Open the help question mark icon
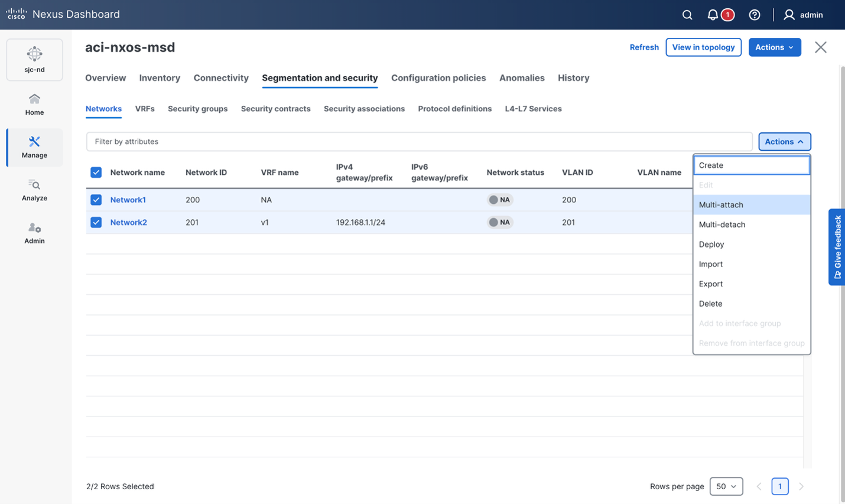 tap(755, 15)
